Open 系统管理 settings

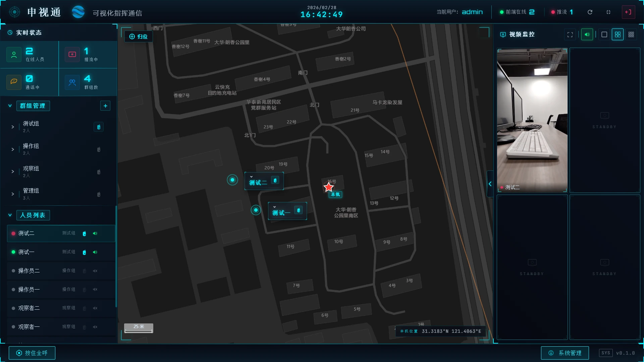tap(565, 353)
